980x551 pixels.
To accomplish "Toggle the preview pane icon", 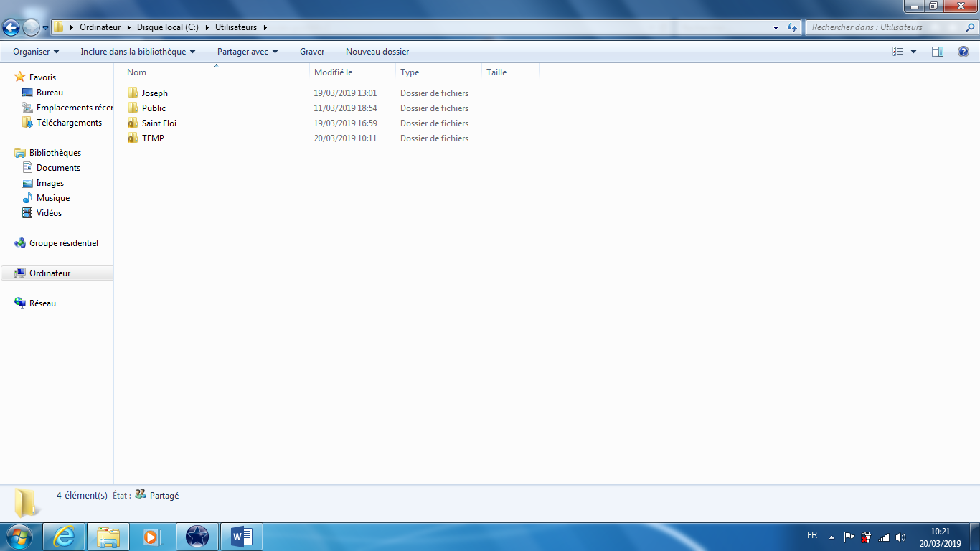I will 938,52.
